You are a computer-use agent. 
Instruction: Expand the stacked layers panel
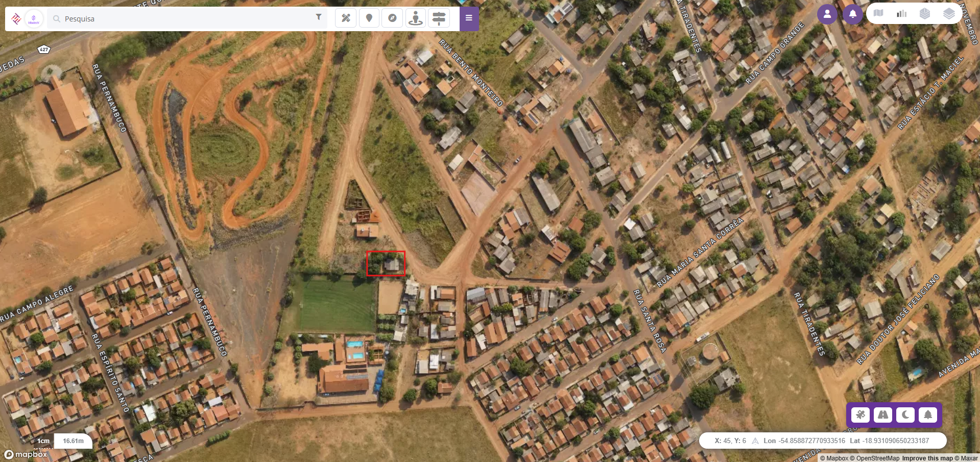coord(949,13)
